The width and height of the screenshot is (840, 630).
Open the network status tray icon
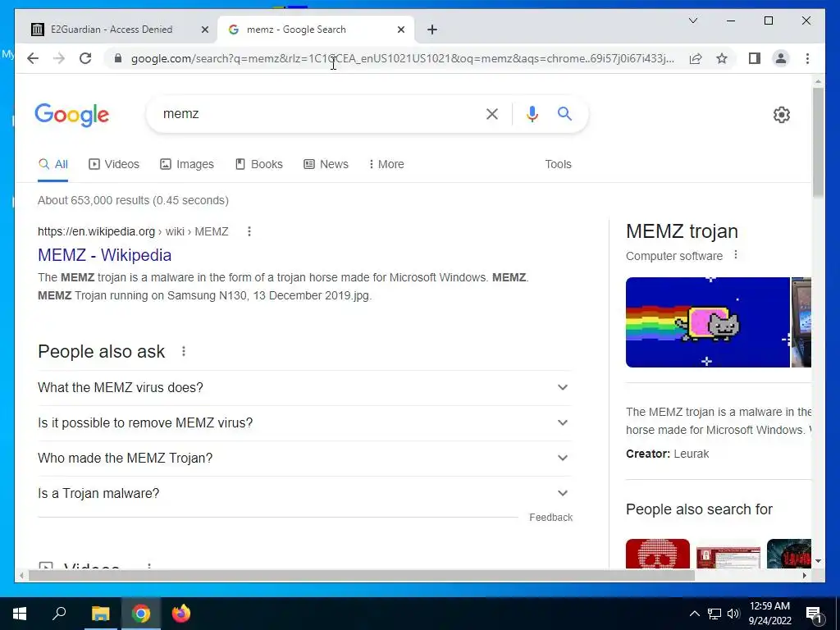714,614
